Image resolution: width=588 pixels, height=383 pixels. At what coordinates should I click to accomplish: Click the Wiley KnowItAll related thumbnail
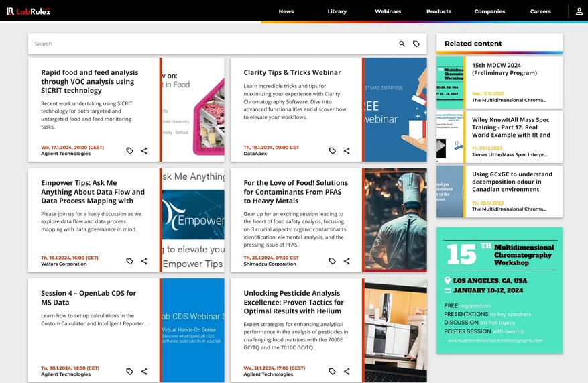click(x=450, y=137)
